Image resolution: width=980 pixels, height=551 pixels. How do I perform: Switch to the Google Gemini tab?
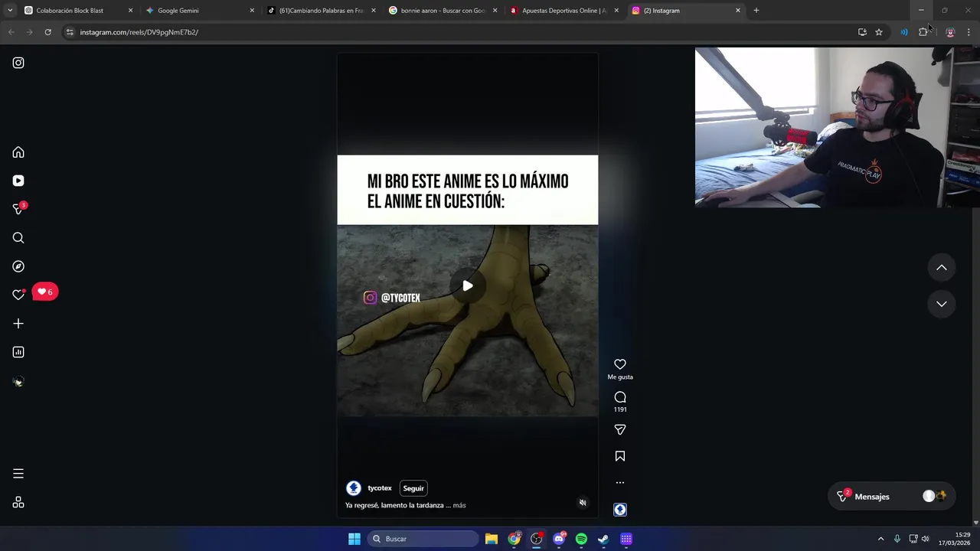point(199,11)
